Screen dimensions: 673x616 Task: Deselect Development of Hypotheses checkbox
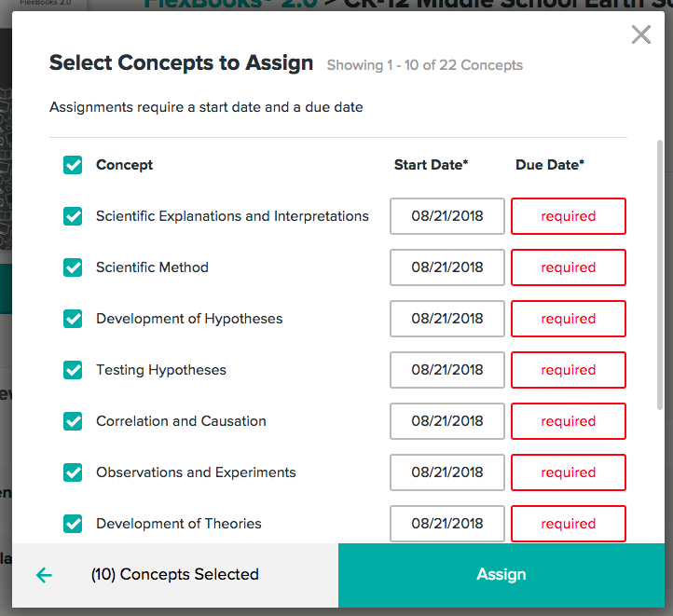point(73,319)
